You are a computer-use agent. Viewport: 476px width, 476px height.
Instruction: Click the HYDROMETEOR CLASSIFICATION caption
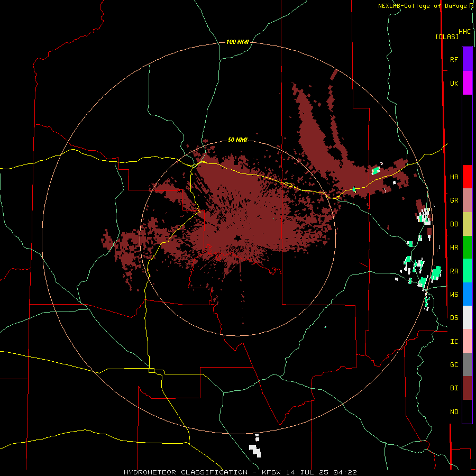(186, 472)
